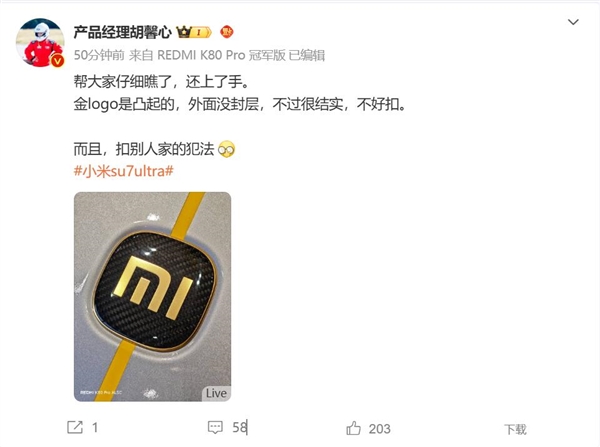The width and height of the screenshot is (600, 447).
Task: Open the 50分钟前 timestamp link
Action: 99,55
